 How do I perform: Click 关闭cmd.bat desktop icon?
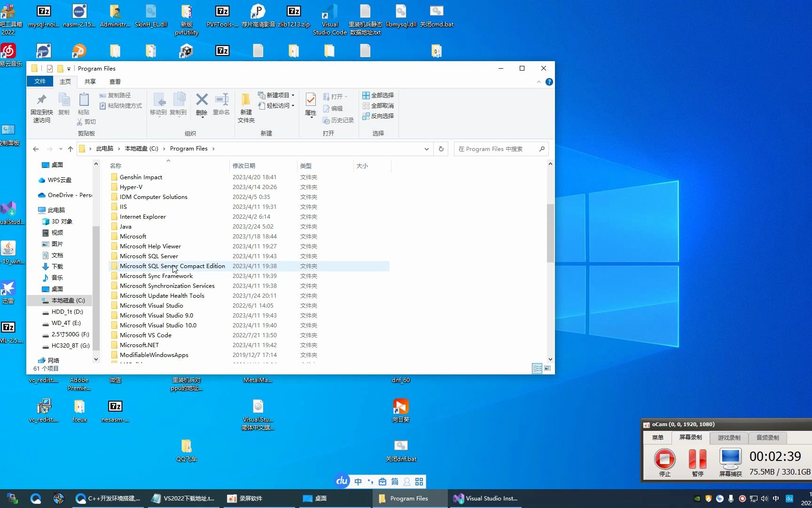(437, 16)
